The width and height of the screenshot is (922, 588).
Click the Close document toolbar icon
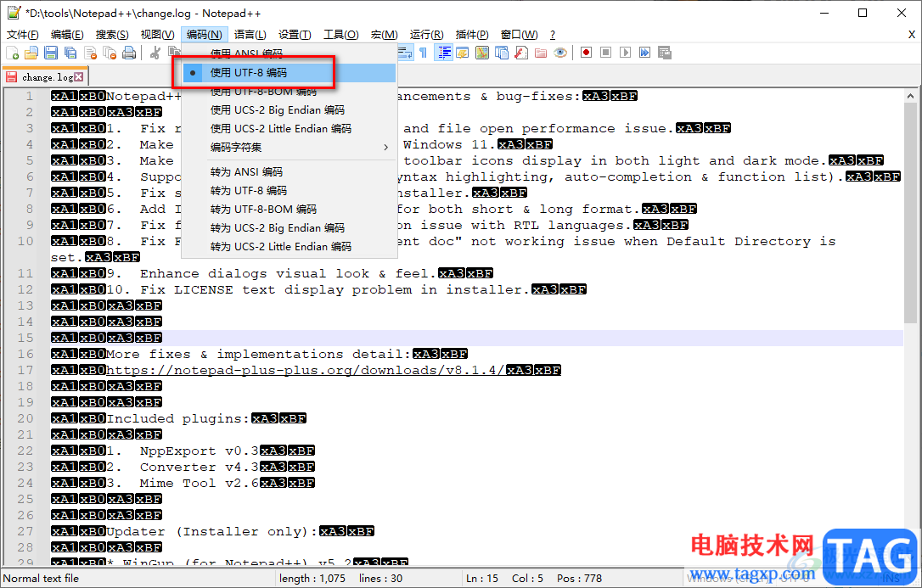click(91, 53)
